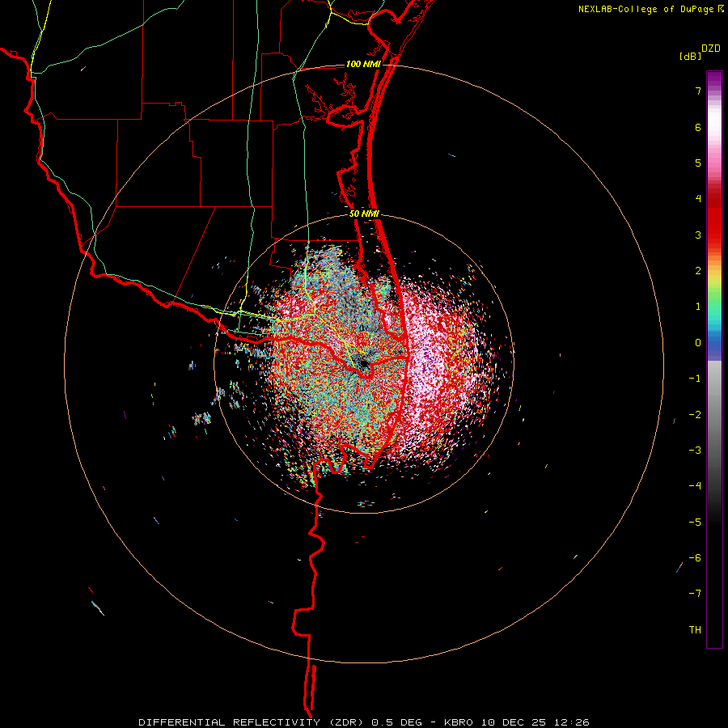Click the -3 tick label on the scale

[x=695, y=451]
